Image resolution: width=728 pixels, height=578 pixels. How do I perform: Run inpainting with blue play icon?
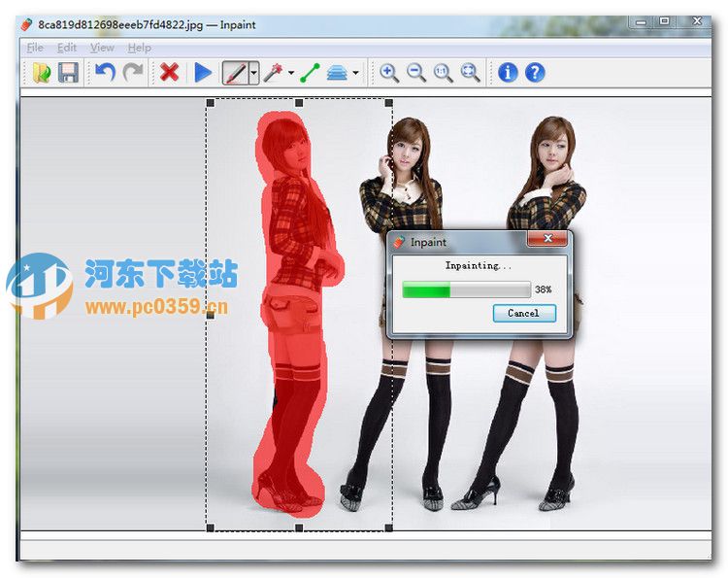pyautogui.click(x=203, y=73)
